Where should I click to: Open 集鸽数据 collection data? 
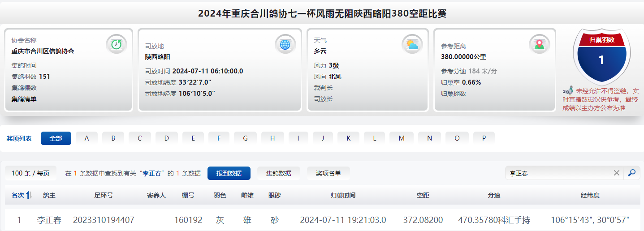279,173
